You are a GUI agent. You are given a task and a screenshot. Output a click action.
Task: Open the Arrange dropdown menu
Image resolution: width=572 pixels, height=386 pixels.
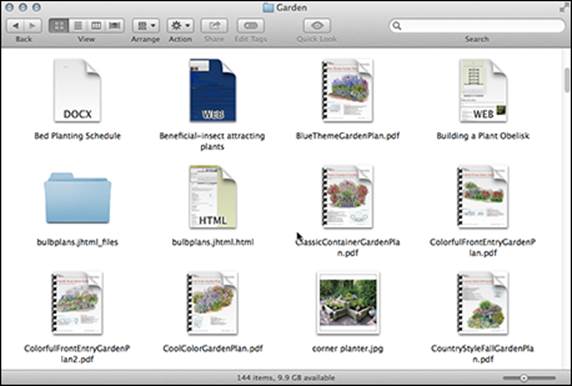click(x=146, y=26)
